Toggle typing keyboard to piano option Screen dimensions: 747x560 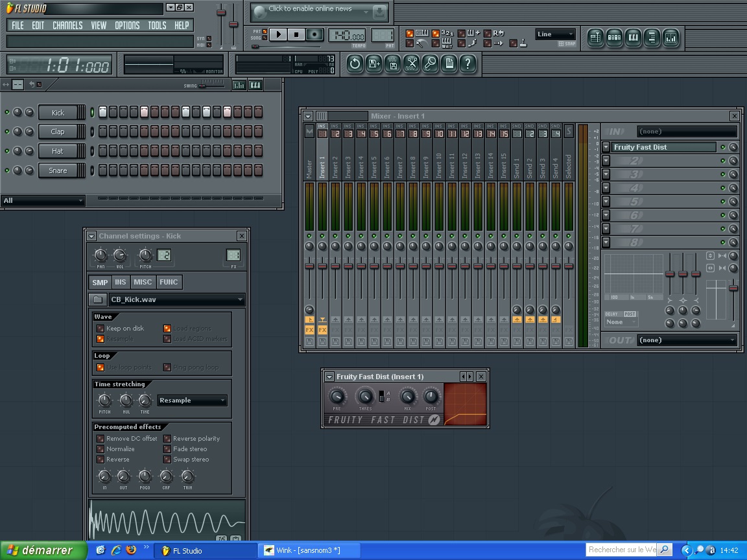410,33
